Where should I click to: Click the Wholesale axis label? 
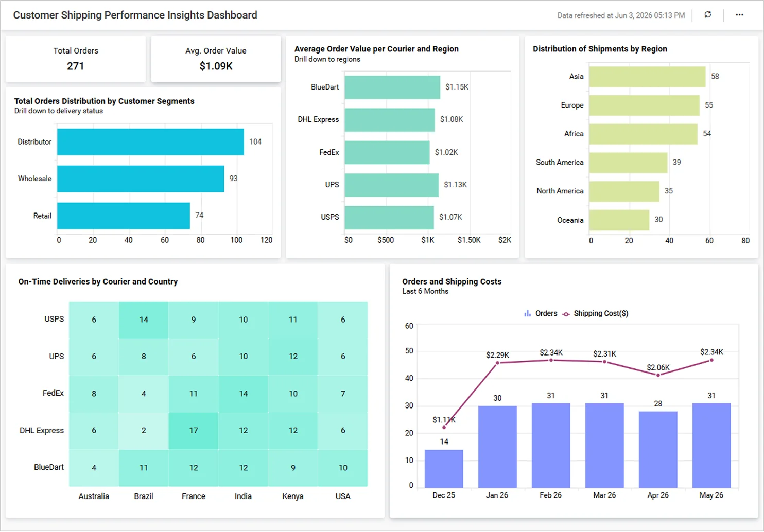(x=34, y=179)
